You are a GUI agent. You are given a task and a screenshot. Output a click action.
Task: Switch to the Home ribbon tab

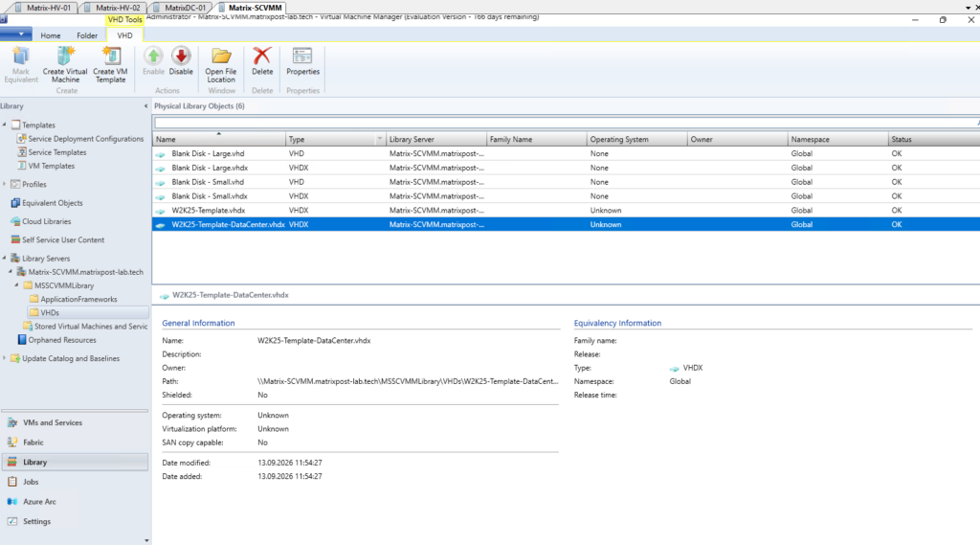[x=51, y=35]
